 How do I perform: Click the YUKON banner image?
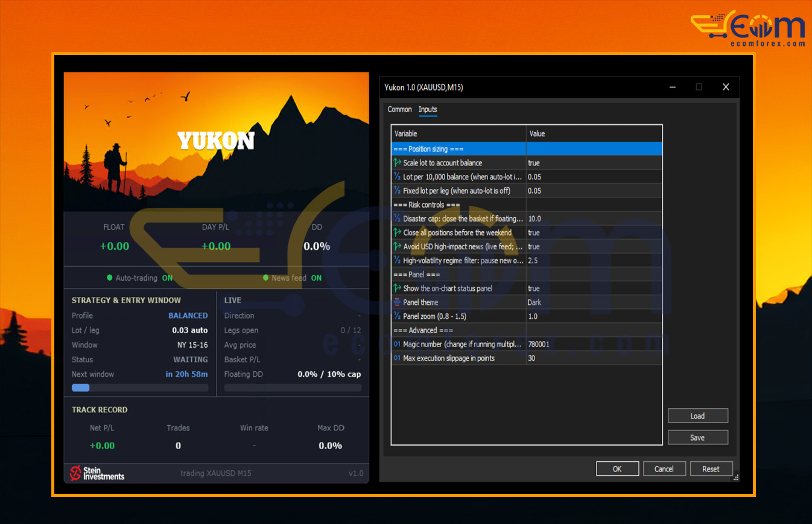coord(216,141)
